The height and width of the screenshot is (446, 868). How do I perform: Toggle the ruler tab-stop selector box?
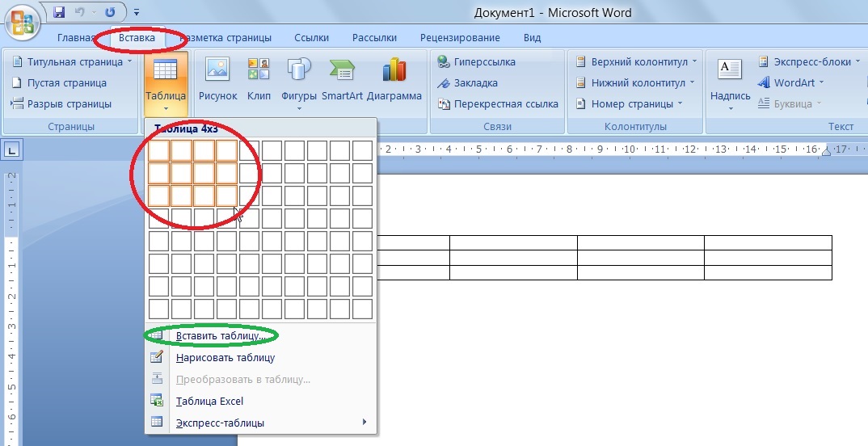pos(11,149)
